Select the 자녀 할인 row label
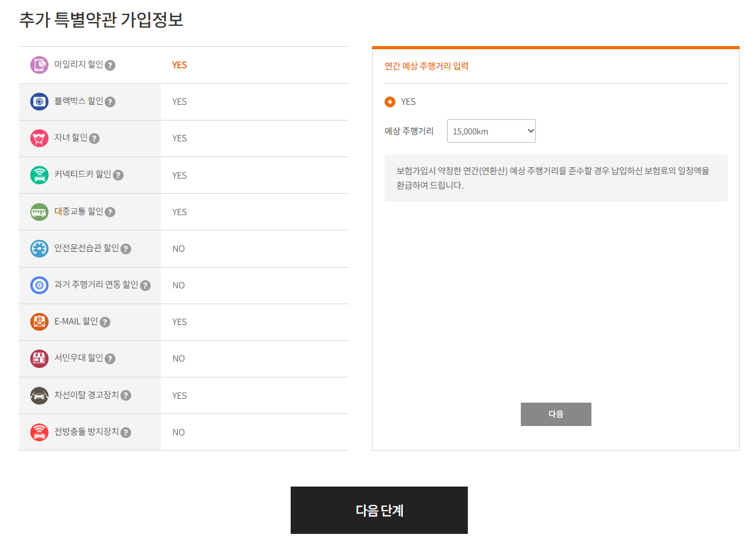Screen dimensions: 756x544 click(71, 138)
